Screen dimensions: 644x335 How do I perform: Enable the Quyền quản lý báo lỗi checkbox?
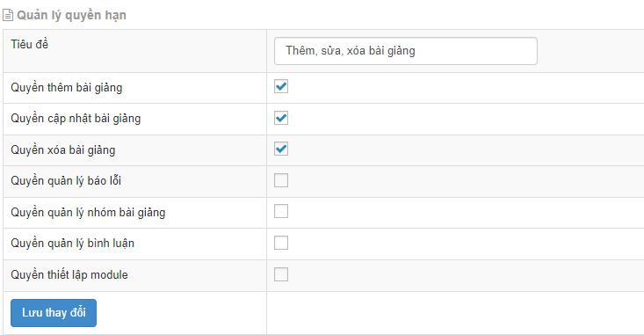point(281,180)
